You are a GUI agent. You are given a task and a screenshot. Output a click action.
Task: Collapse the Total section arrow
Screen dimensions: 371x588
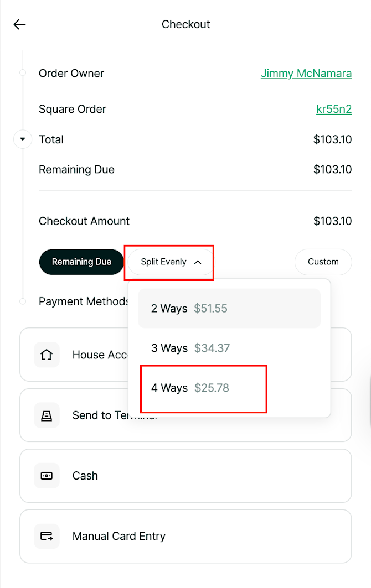(x=22, y=139)
